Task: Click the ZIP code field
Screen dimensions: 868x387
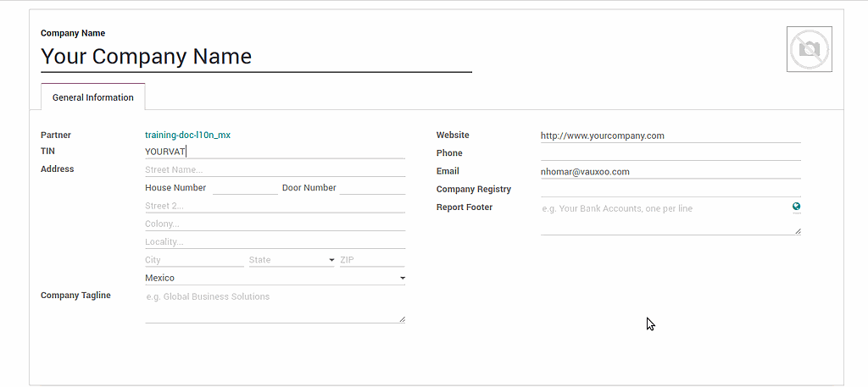Action: 371,260
